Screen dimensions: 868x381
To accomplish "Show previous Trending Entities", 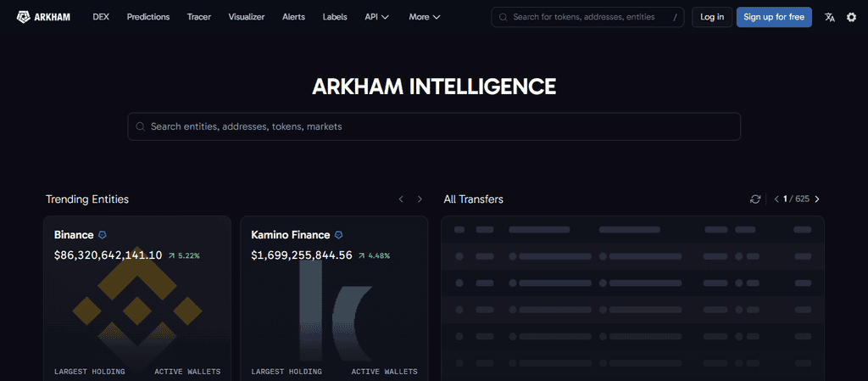I will (x=401, y=199).
